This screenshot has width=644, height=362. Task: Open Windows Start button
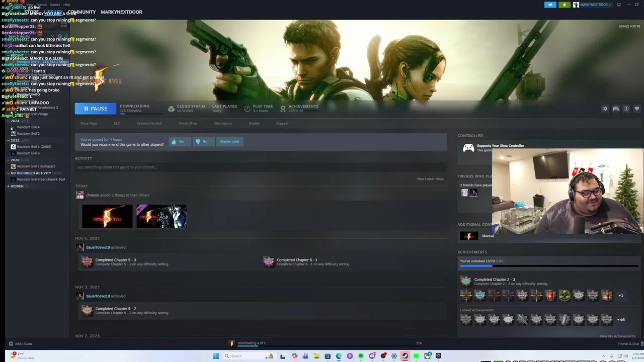216,356
